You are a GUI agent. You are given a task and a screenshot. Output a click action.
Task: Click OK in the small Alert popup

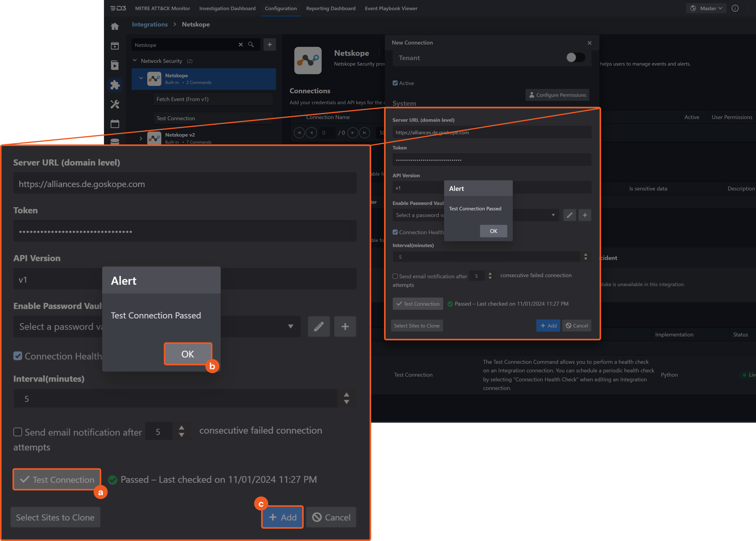pos(493,231)
